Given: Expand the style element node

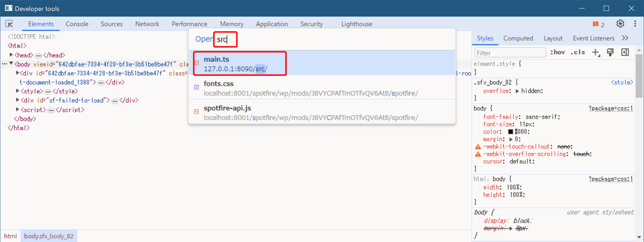Looking at the screenshot, I should [x=17, y=91].
